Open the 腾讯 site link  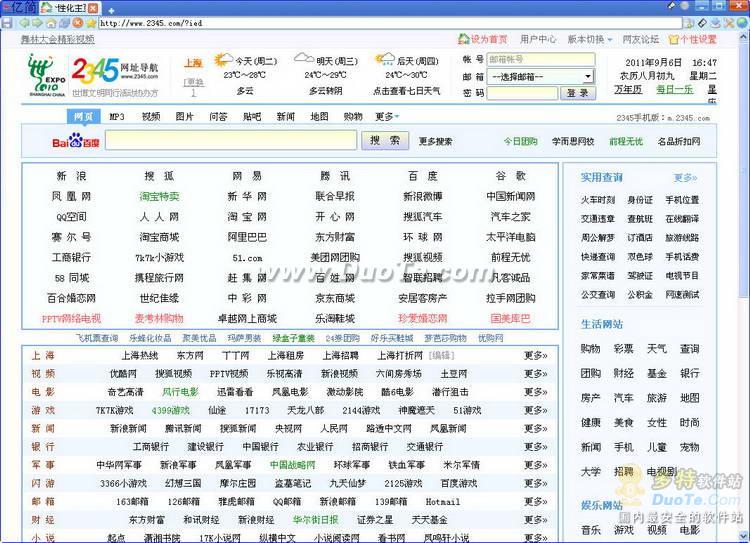pyautogui.click(x=335, y=176)
